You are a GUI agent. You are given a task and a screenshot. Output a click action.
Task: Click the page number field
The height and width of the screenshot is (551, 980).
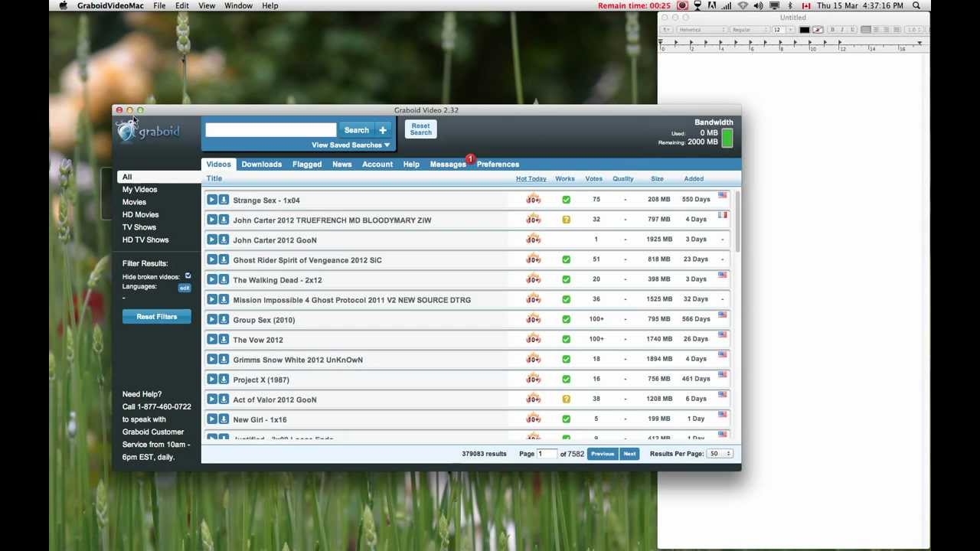click(547, 454)
